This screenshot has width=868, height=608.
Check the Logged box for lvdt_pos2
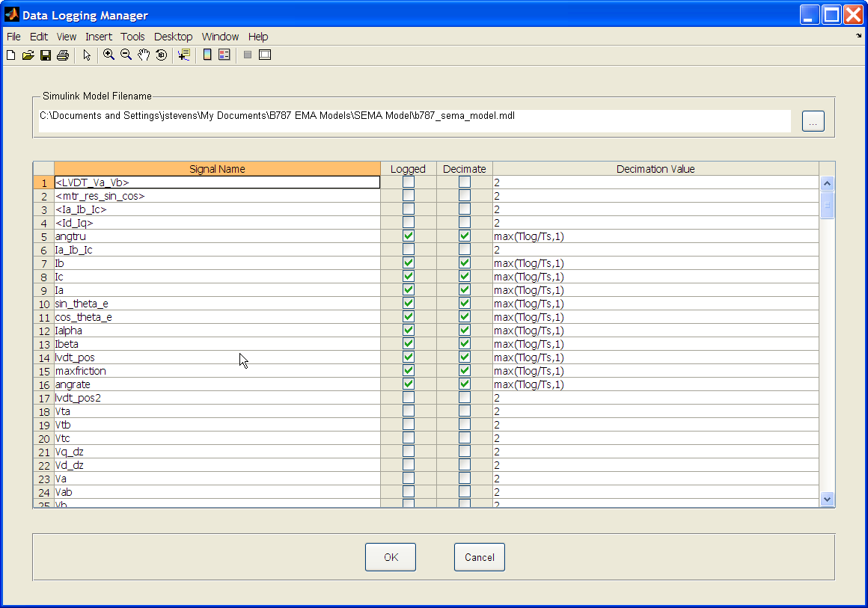click(x=409, y=398)
